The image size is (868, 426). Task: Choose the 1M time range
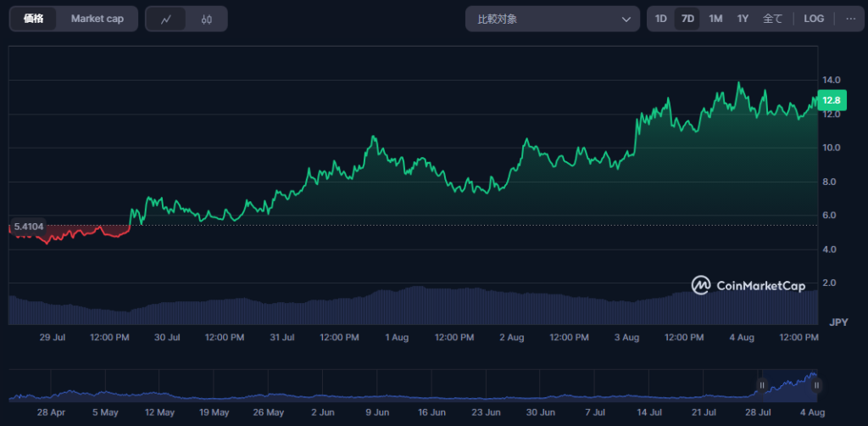pyautogui.click(x=715, y=19)
